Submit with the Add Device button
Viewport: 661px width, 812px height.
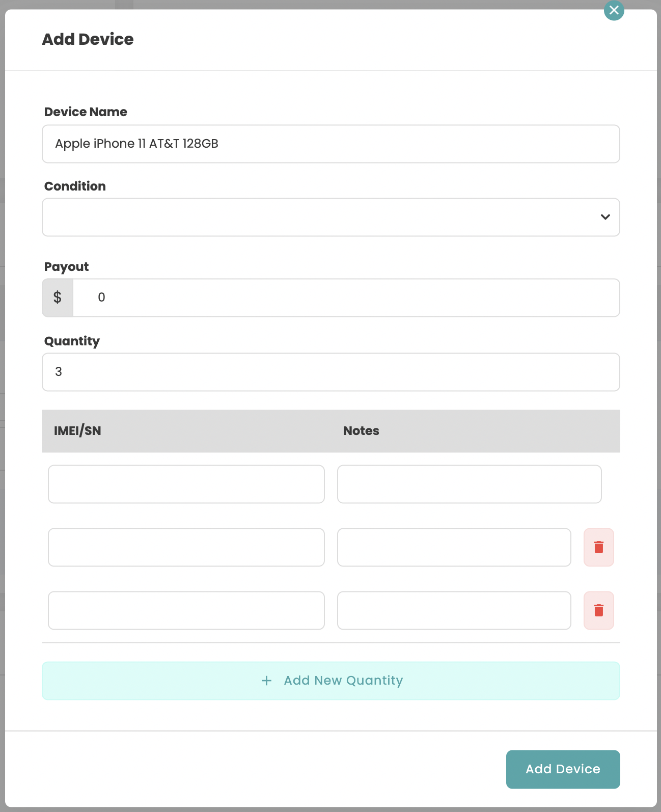pyautogui.click(x=563, y=769)
